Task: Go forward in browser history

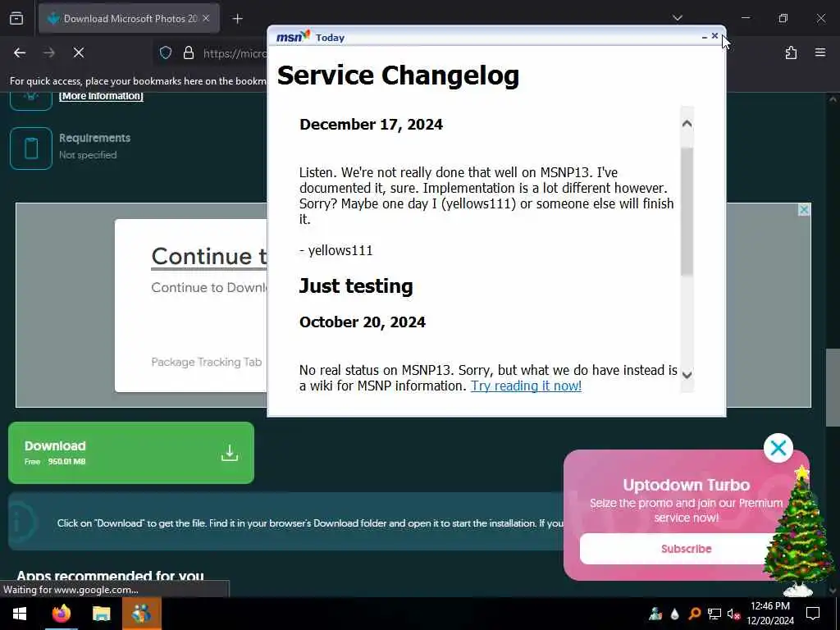Action: tap(48, 52)
